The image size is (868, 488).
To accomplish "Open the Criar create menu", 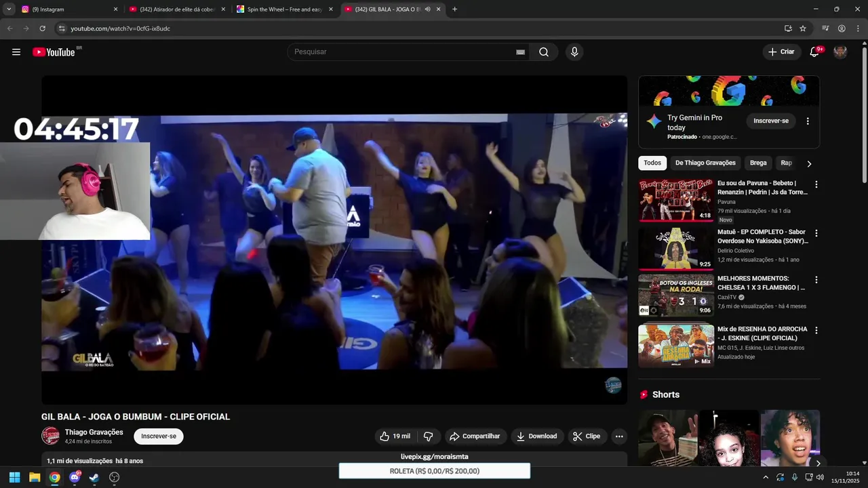I will click(x=781, y=52).
